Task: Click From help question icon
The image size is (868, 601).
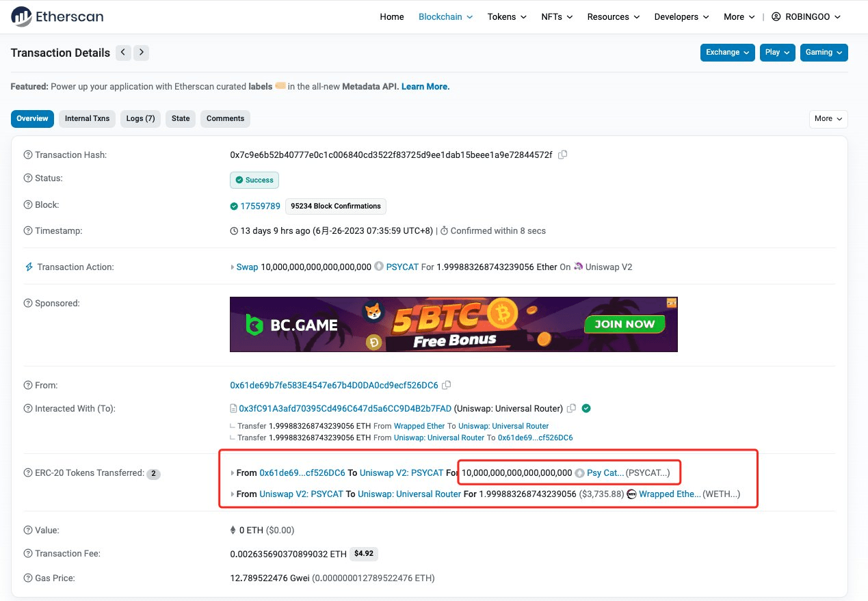Action: (x=28, y=386)
